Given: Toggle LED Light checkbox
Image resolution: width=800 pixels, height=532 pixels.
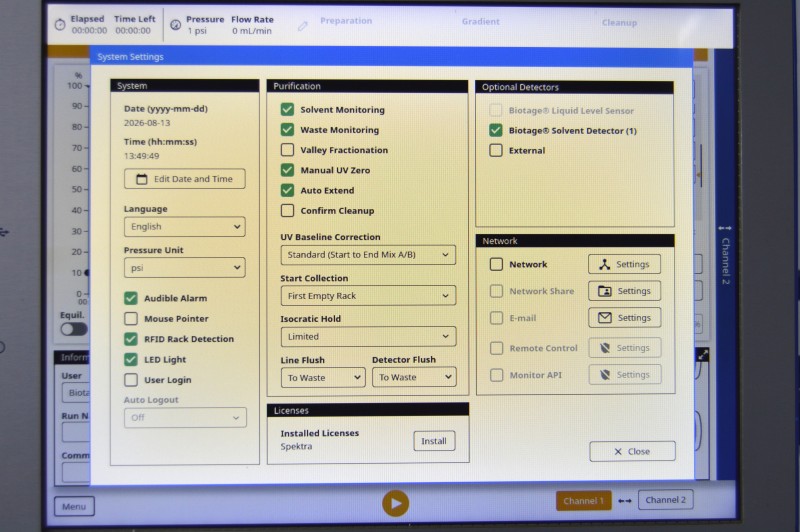Looking at the screenshot, I should (131, 359).
